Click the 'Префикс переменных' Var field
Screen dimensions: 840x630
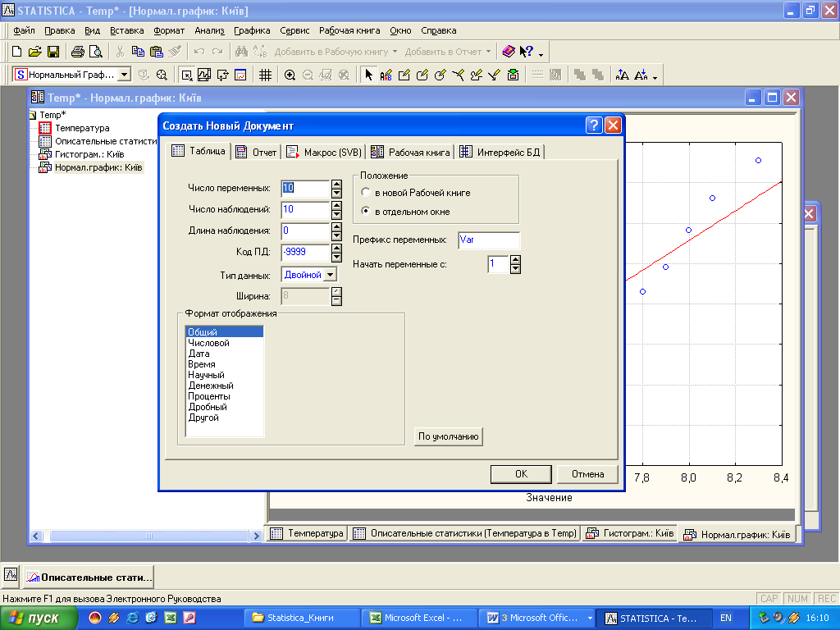coord(489,240)
